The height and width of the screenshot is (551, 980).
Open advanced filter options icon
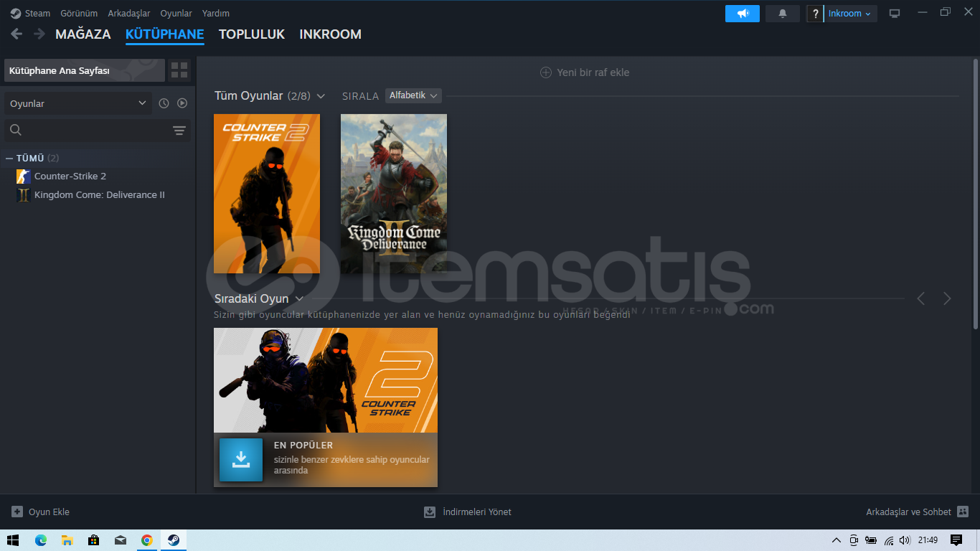(179, 131)
